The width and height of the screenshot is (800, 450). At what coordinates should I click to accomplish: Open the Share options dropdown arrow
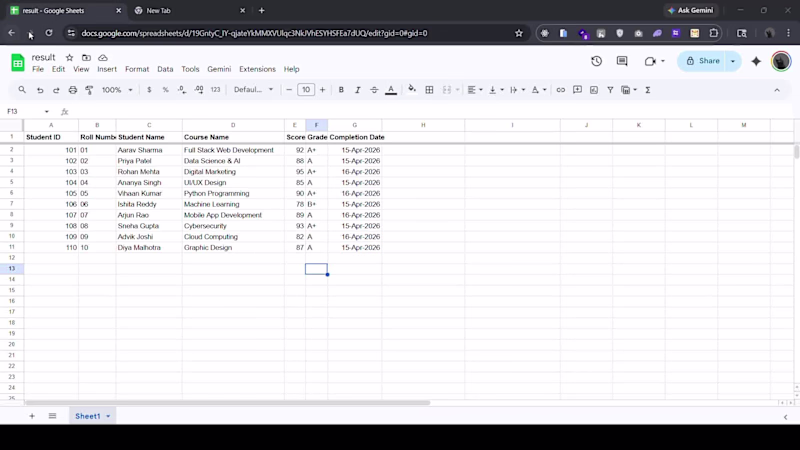[733, 61]
